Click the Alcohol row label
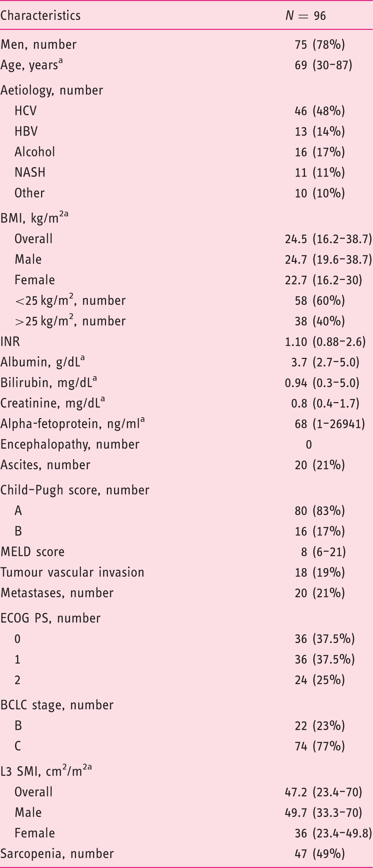Viewport: 373px width, 868px height. pos(35,152)
